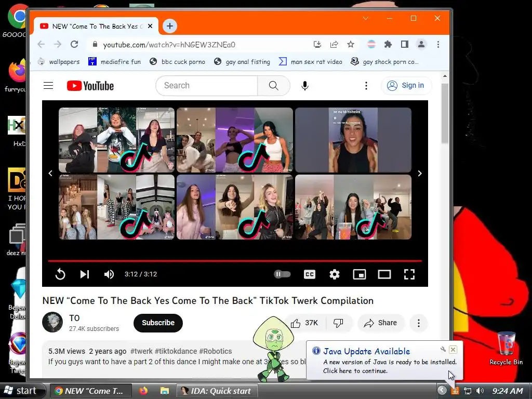Open the bottom-middle suggested video thumbnail

pyautogui.click(x=235, y=207)
